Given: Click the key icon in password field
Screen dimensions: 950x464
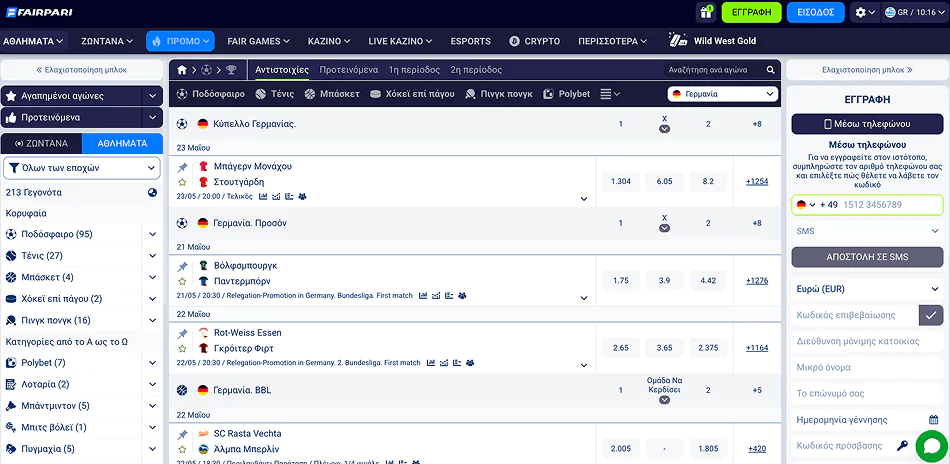Looking at the screenshot, I should [903, 446].
